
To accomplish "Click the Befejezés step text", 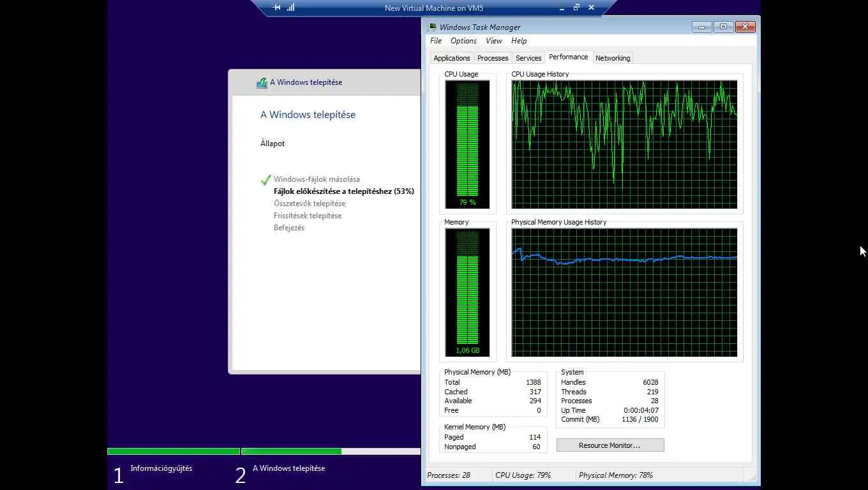I will tap(289, 228).
